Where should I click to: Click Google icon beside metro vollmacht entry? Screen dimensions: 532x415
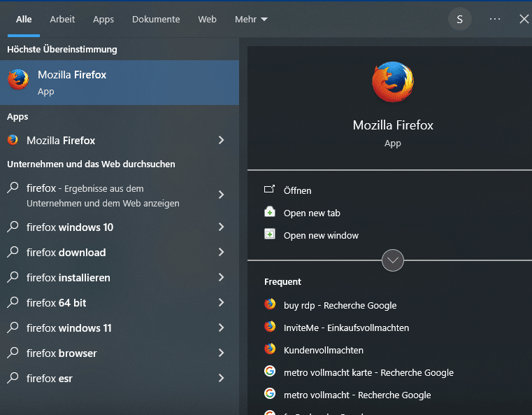[270, 393]
